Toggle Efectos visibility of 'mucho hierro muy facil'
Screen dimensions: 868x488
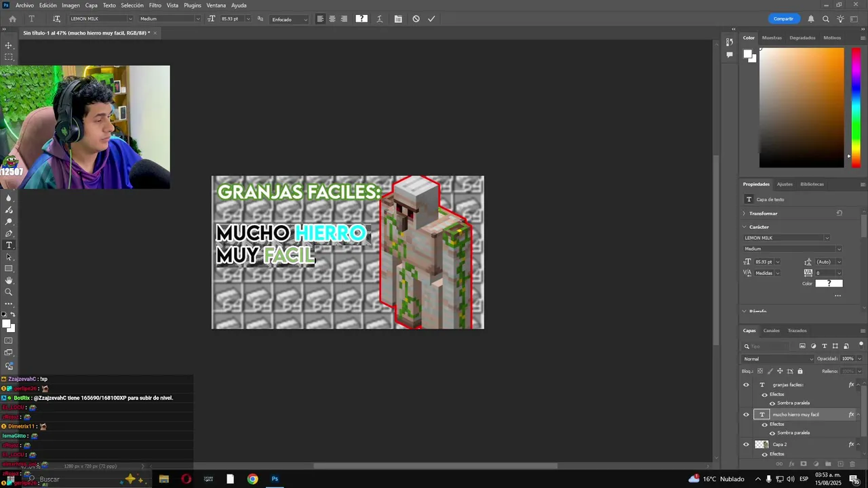click(765, 424)
